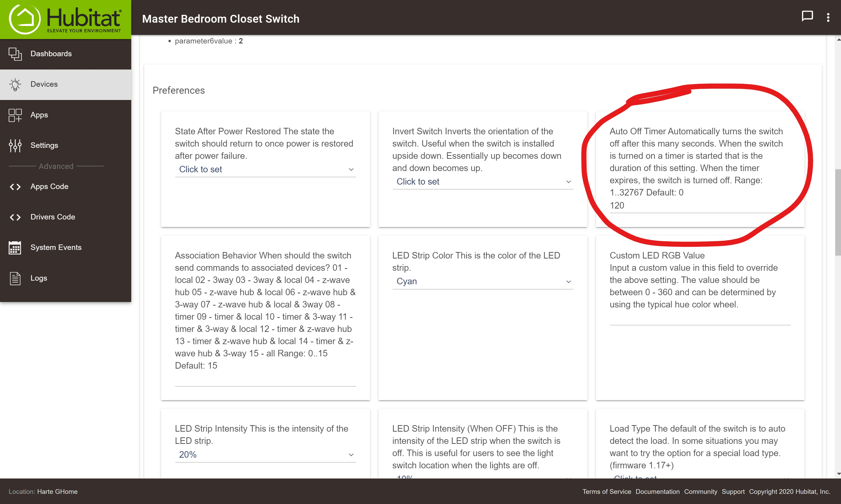The height and width of the screenshot is (504, 841).
Task: Open LED Strip Color Cyan dropdown
Action: (x=482, y=281)
